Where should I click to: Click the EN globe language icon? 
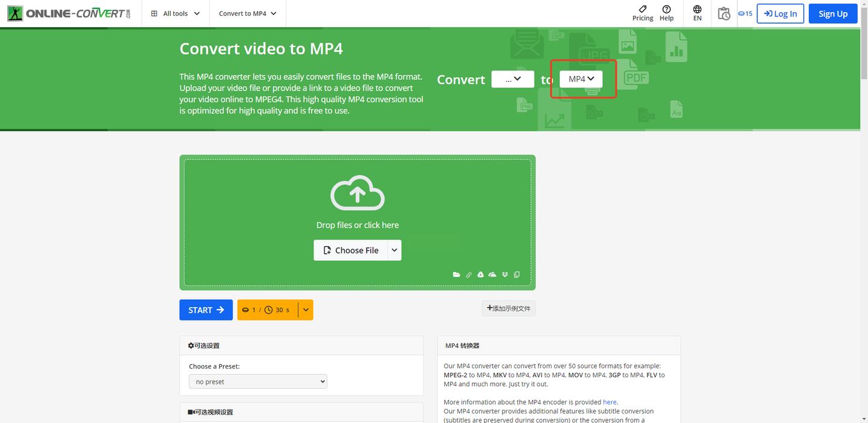click(x=697, y=13)
